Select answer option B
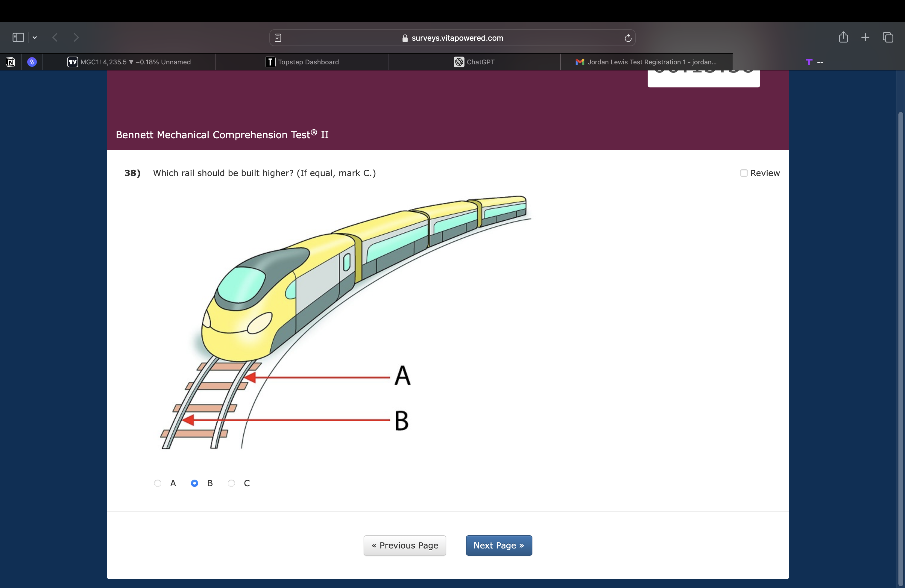This screenshot has height=588, width=905. pyautogui.click(x=194, y=483)
